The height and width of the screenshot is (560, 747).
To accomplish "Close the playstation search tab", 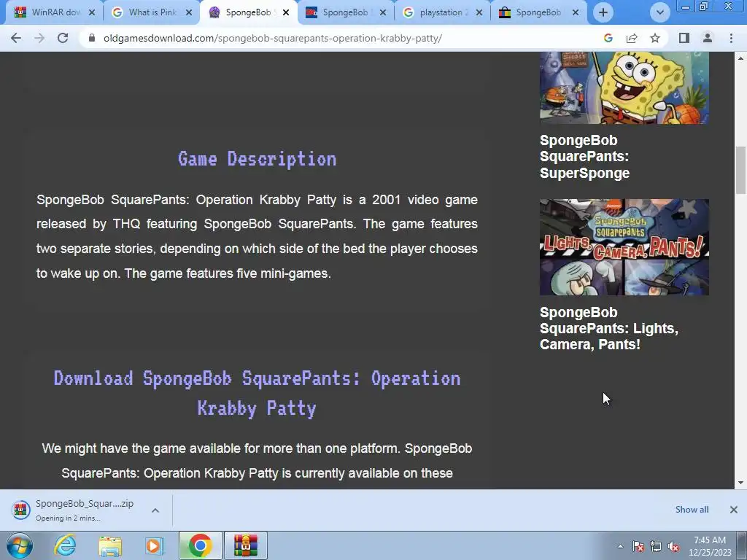I will pyautogui.click(x=479, y=12).
